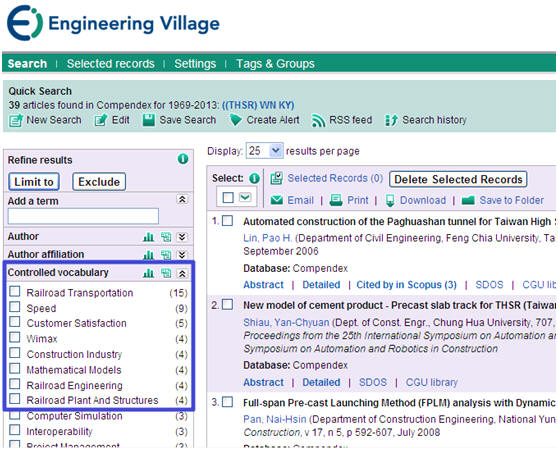Click the Exclude button
558x451 pixels.
coord(99,182)
